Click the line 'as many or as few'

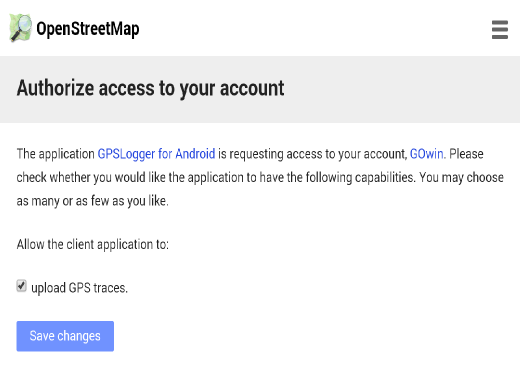click(x=92, y=201)
